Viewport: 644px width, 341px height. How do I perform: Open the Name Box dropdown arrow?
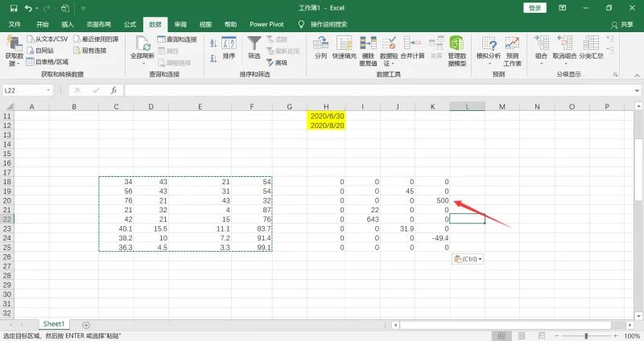pyautogui.click(x=48, y=90)
